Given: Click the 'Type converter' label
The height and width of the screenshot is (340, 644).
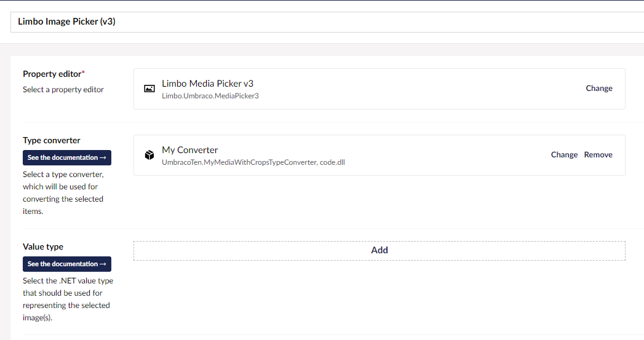Looking at the screenshot, I should [51, 140].
